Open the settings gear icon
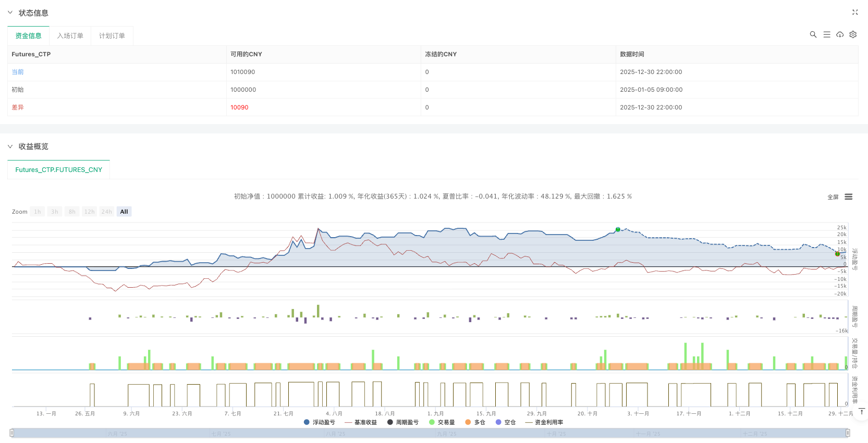The image size is (868, 443). [x=853, y=34]
